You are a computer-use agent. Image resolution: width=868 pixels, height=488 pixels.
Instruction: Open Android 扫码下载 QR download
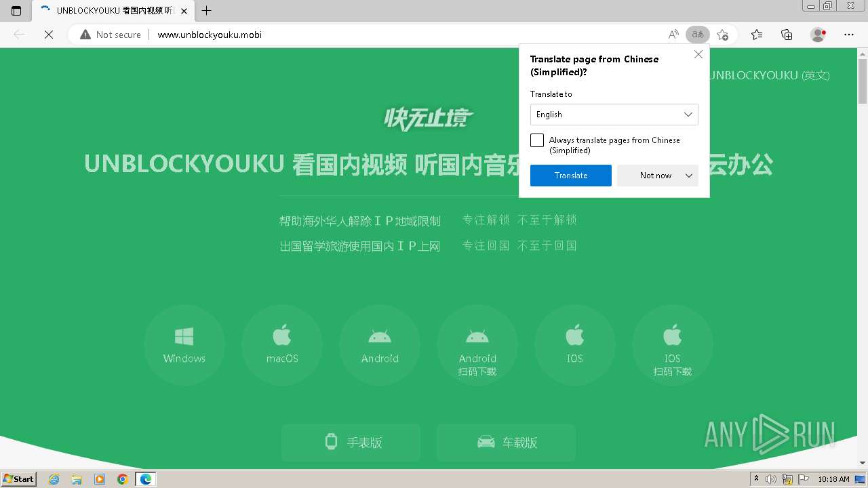pyautogui.click(x=477, y=345)
